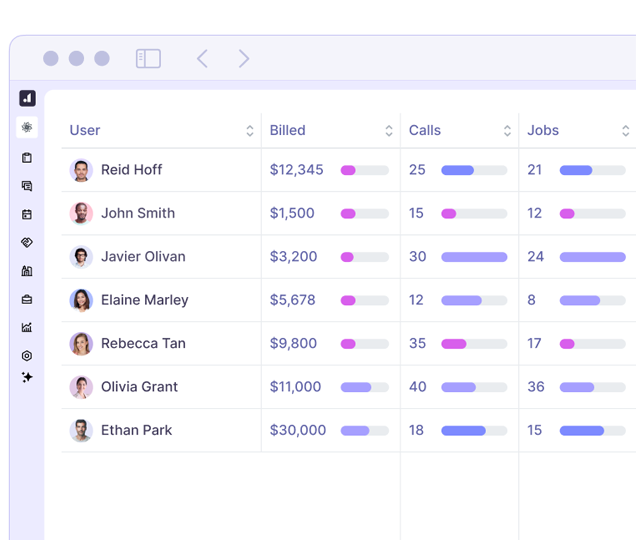Go back with the left chevron arrow
This screenshot has height=540, width=636.
click(x=202, y=59)
